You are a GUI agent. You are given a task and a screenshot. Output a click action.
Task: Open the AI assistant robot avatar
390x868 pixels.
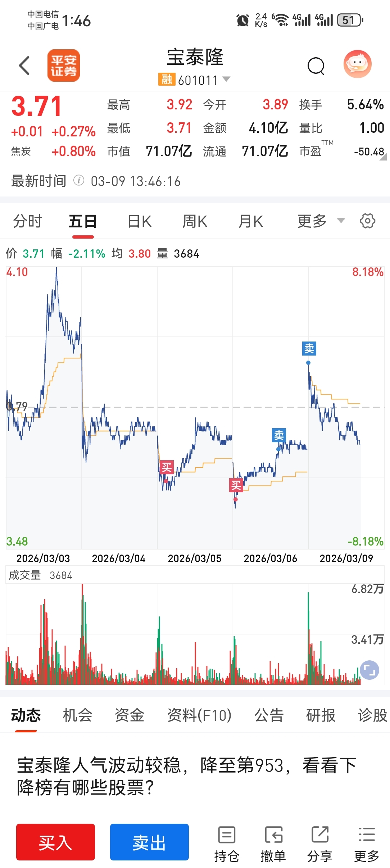357,64
